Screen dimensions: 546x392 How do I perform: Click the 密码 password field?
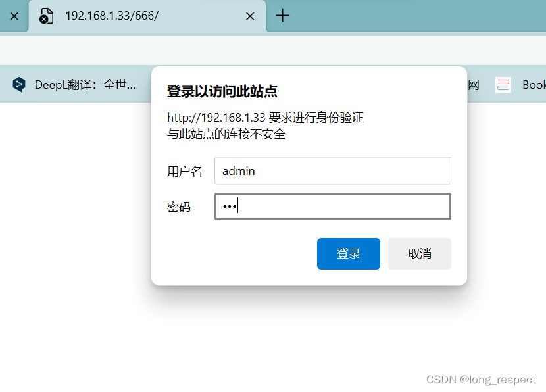pos(332,206)
